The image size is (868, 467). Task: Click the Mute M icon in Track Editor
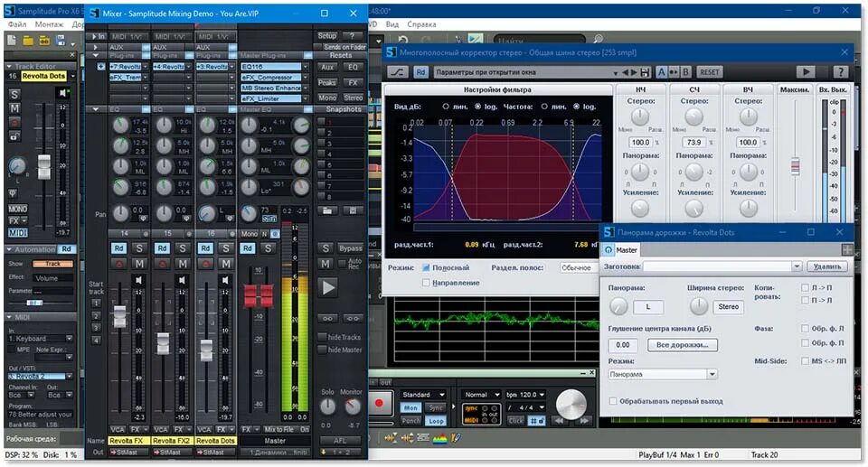[x=15, y=108]
